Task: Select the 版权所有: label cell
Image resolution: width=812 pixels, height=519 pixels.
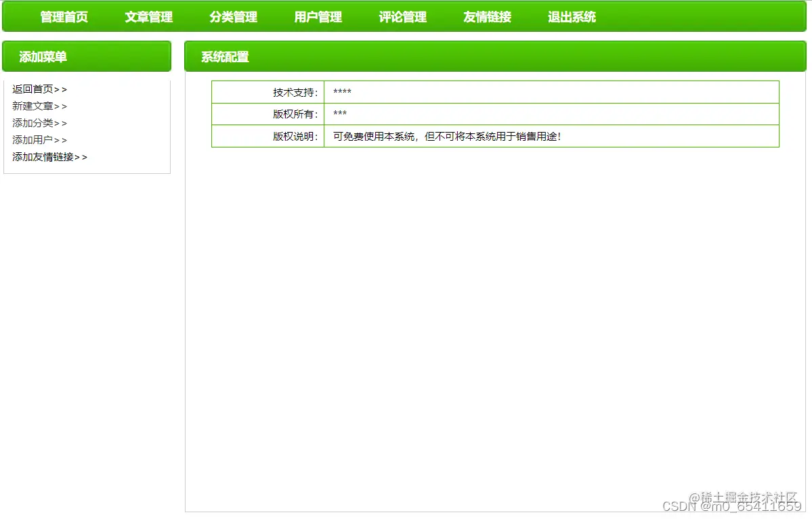Action: [x=268, y=114]
